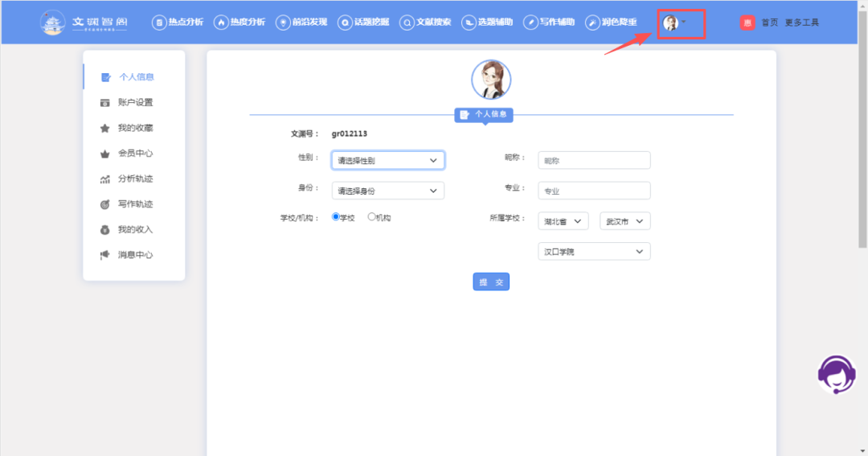The image size is (868, 456).
Task: Open 消息中心 in the sidebar menu
Action: (x=134, y=255)
